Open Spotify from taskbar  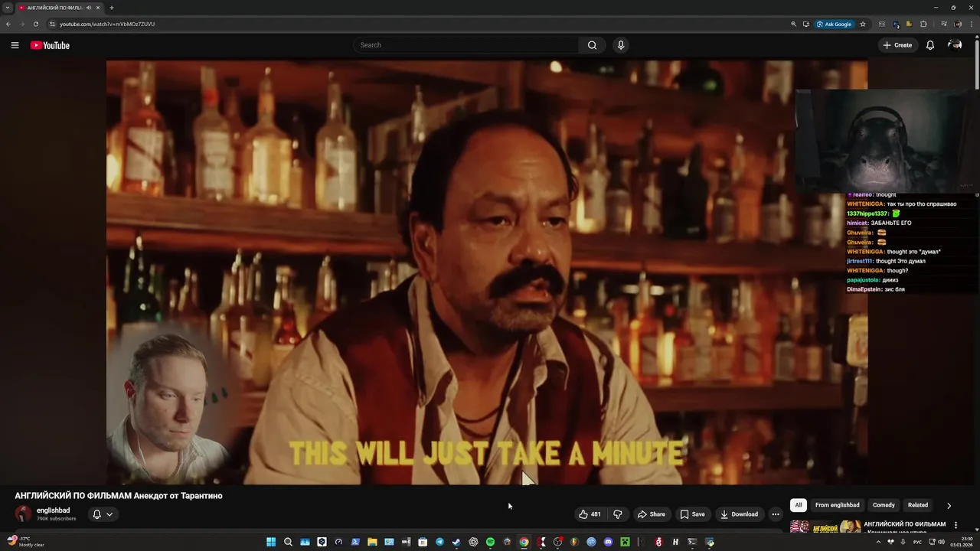(490, 542)
